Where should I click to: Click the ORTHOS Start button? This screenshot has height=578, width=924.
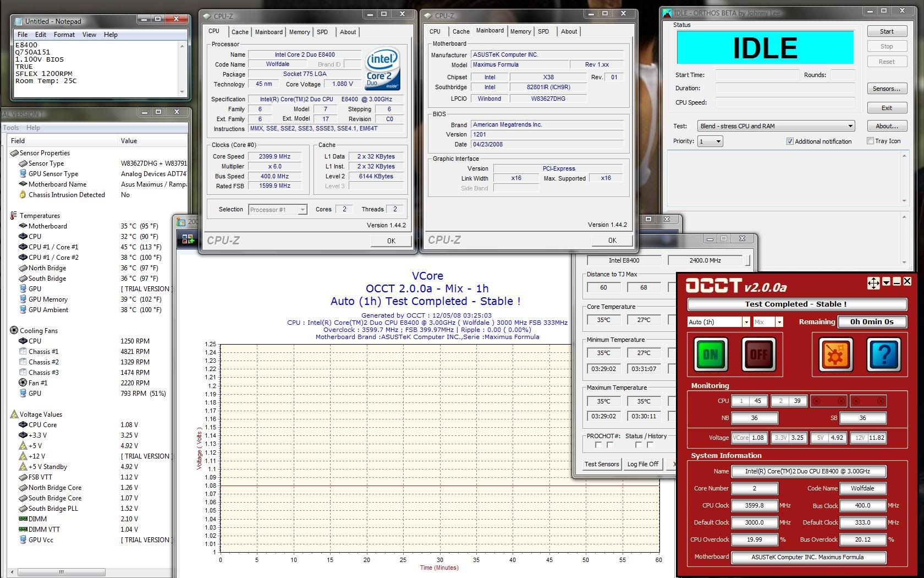pyautogui.click(x=887, y=31)
